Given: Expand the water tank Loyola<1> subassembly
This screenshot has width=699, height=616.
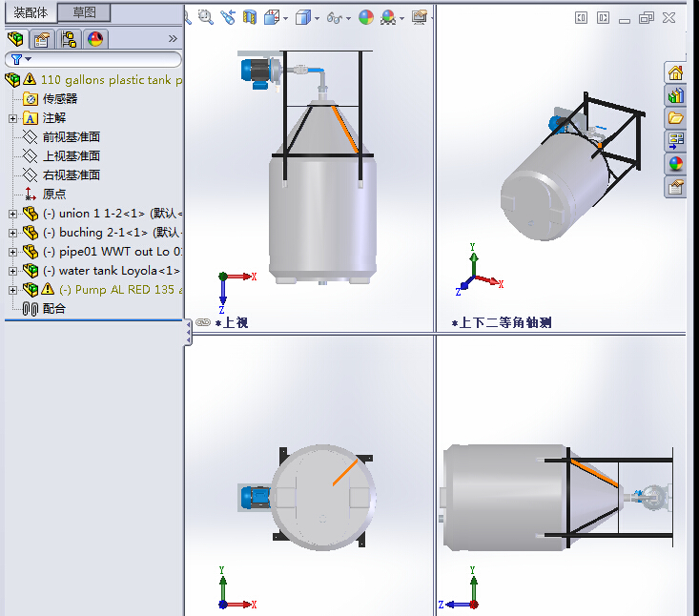Looking at the screenshot, I should coord(12,272).
